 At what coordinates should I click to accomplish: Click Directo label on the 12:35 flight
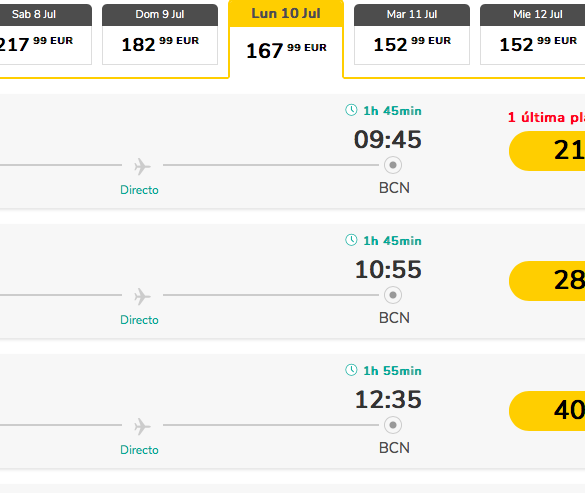coord(139,450)
